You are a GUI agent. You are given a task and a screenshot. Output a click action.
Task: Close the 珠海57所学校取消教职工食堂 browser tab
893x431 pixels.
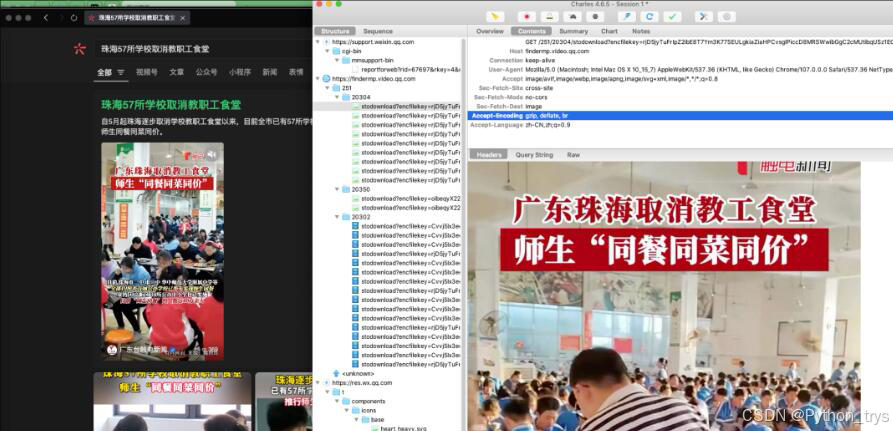click(182, 18)
